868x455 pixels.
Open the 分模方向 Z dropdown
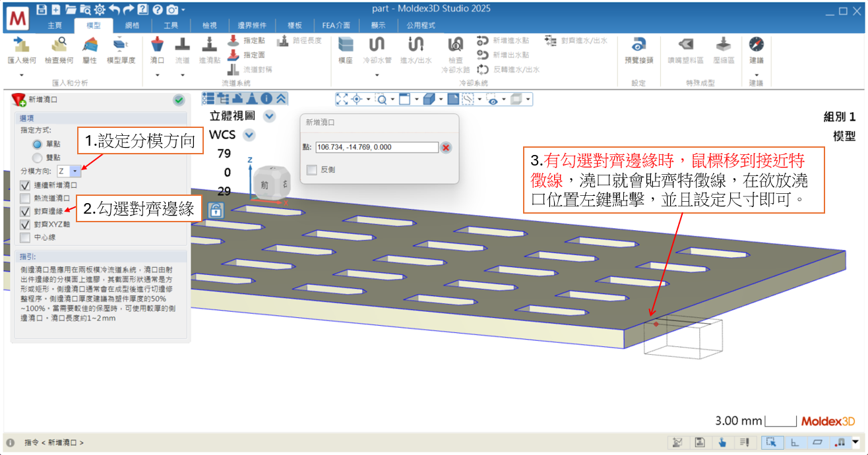[75, 171]
